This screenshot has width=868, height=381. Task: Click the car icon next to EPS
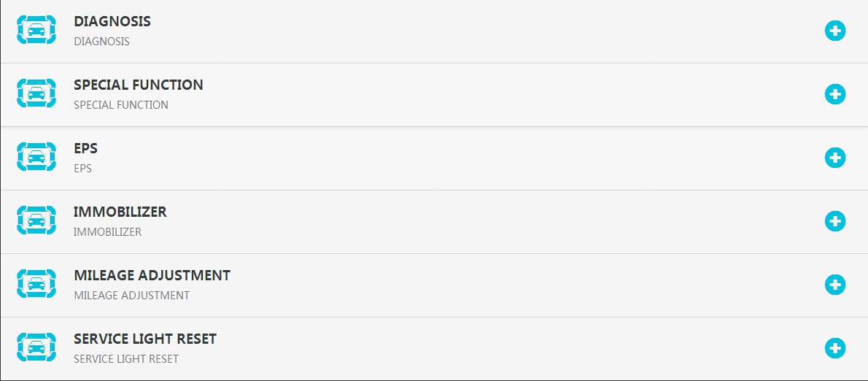click(36, 157)
